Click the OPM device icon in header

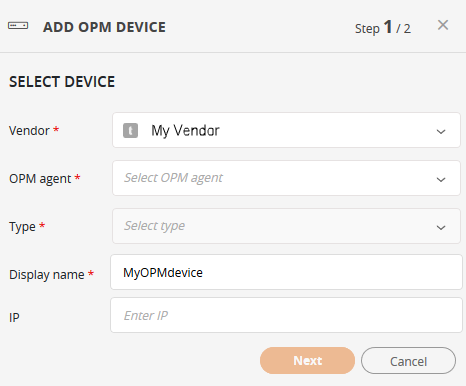coord(18,26)
